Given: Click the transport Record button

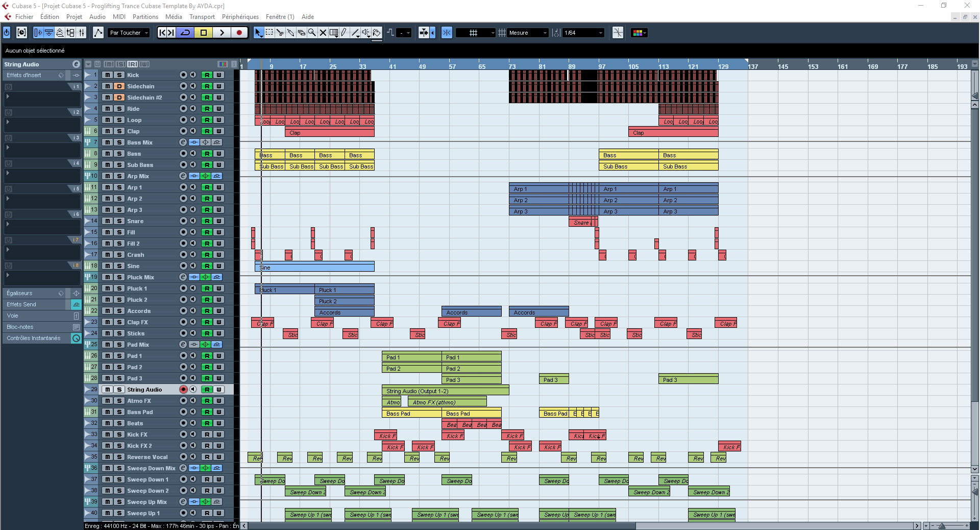Looking at the screenshot, I should (x=239, y=33).
